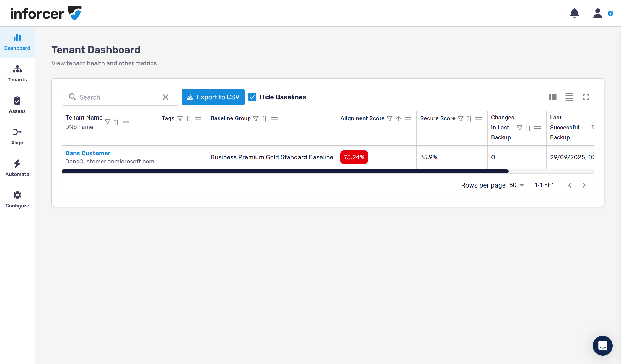Click the horizontal table scrollbar
Viewport: 621px width, 364px height.
pyautogui.click(x=285, y=171)
